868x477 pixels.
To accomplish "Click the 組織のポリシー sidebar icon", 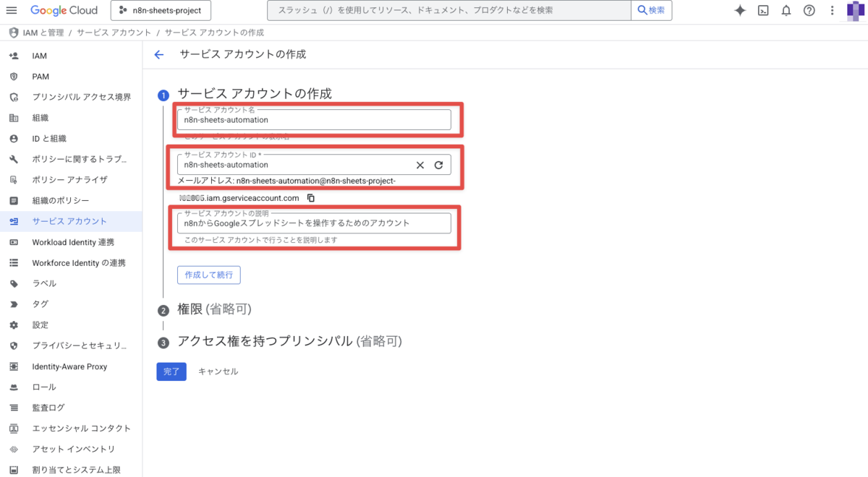I will [14, 200].
